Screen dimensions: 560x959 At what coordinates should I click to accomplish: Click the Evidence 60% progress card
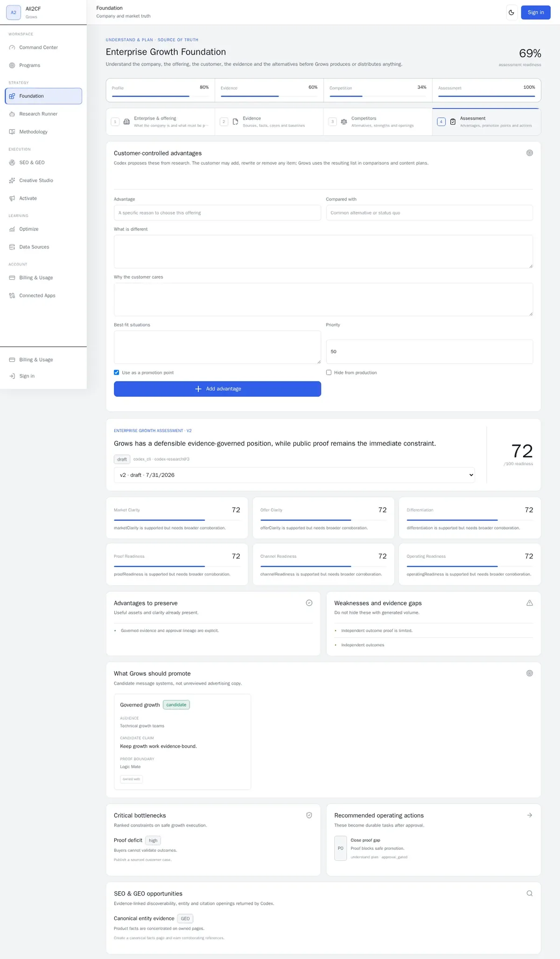tap(269, 90)
